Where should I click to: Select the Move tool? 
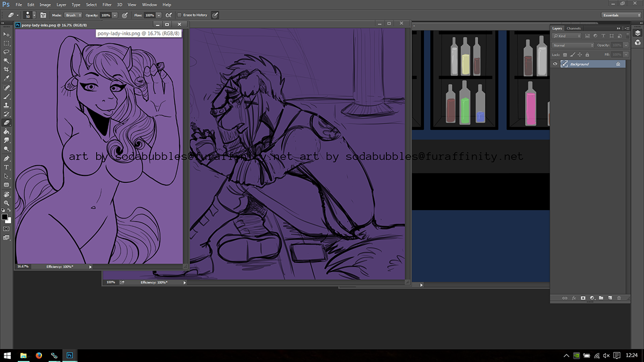(x=6, y=34)
